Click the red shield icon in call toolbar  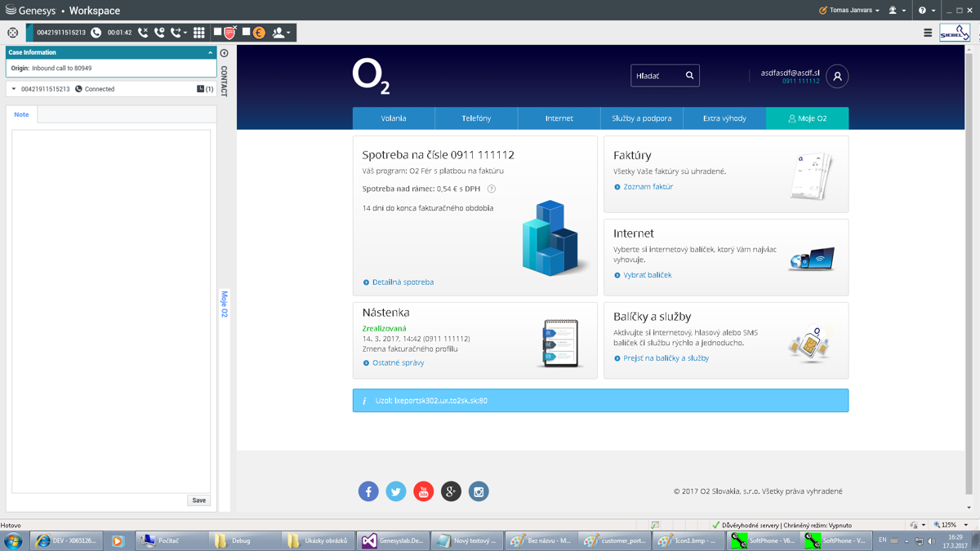point(230,33)
